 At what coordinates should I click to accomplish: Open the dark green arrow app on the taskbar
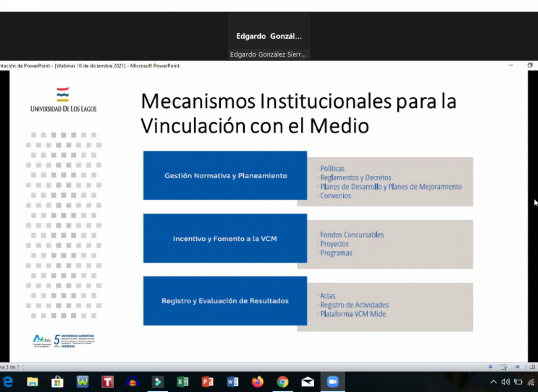(x=157, y=382)
